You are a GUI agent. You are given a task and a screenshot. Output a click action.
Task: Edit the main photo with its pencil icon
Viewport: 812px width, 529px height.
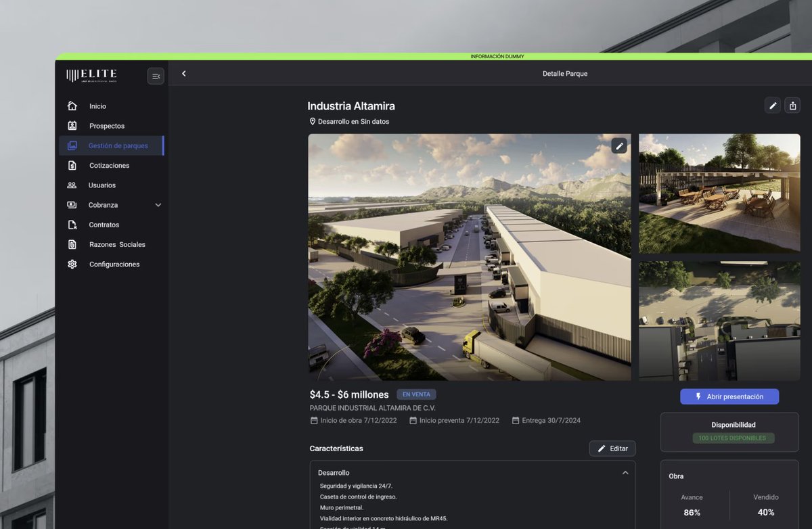(619, 146)
